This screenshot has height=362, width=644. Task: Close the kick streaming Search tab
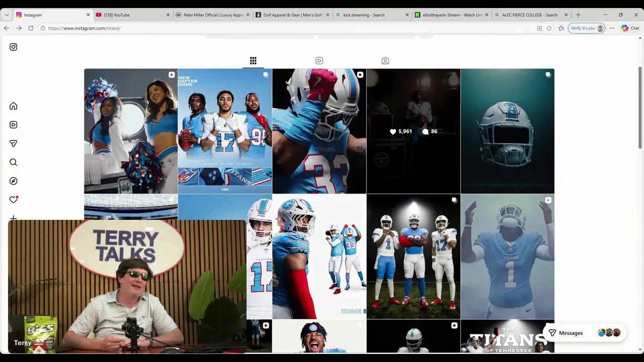click(407, 15)
